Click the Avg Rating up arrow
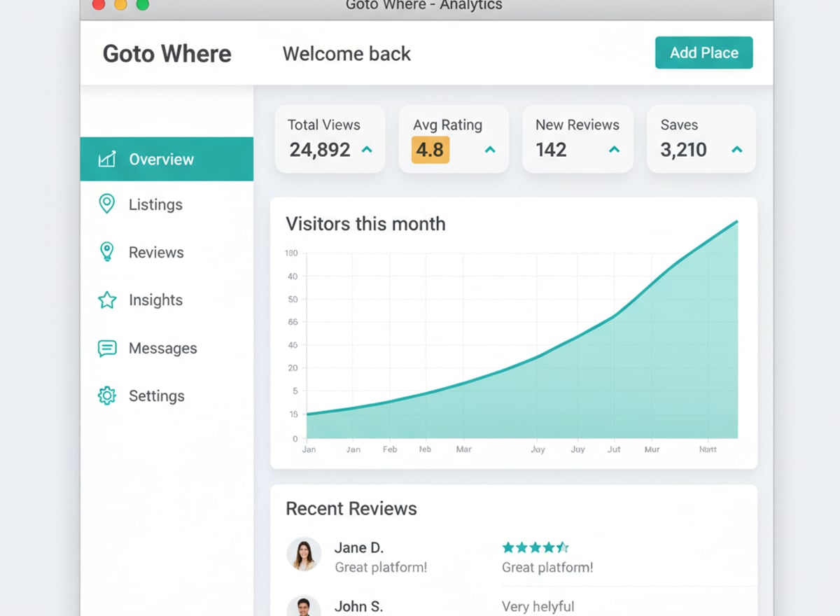This screenshot has width=840, height=616. tap(490, 150)
